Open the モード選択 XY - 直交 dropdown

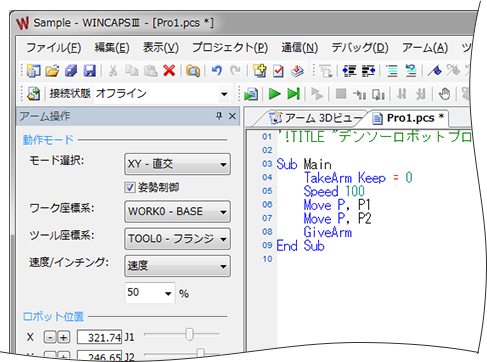pos(177,164)
